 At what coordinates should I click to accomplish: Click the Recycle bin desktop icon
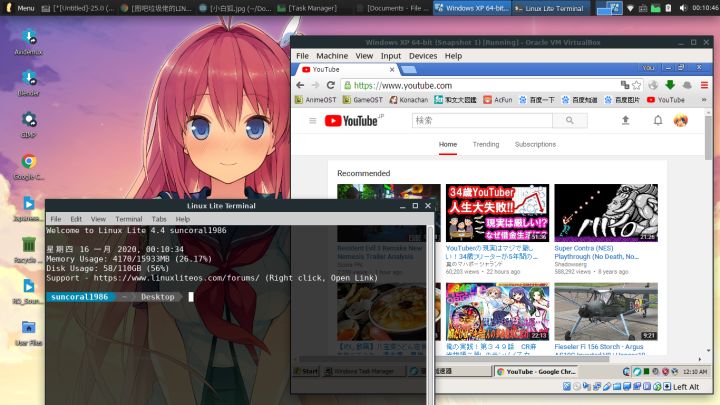[28, 249]
